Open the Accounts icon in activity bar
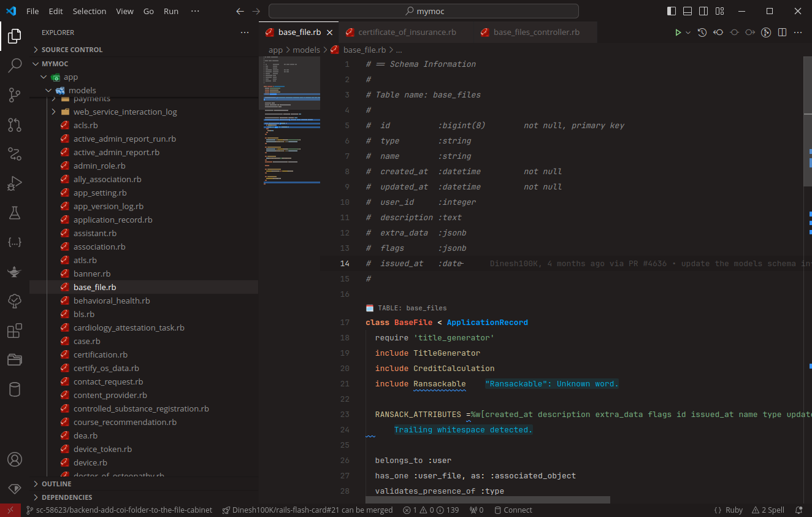The height and width of the screenshot is (517, 812). coord(15,459)
